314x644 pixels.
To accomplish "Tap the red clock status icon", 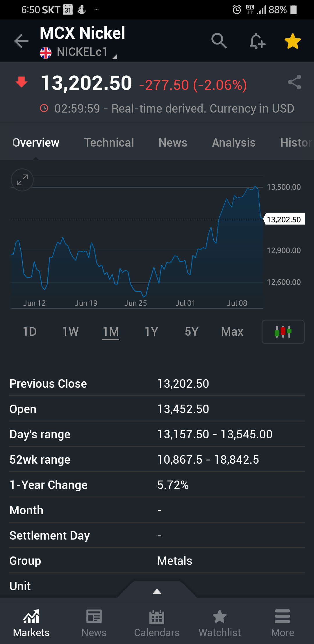I will point(44,108).
